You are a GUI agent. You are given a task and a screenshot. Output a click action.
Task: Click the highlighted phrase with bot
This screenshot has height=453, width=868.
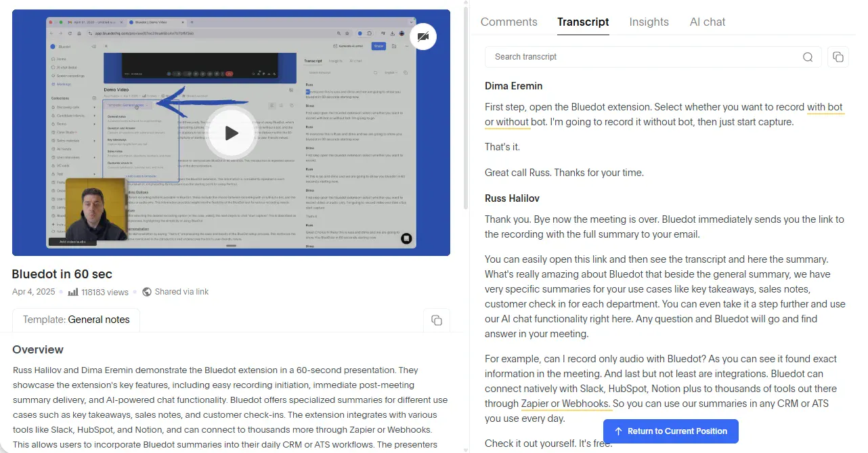[x=825, y=107]
